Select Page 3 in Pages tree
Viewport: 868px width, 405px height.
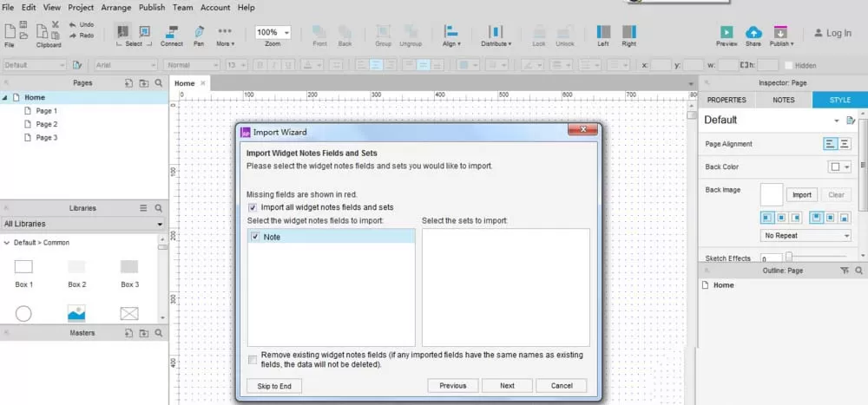[x=47, y=138]
